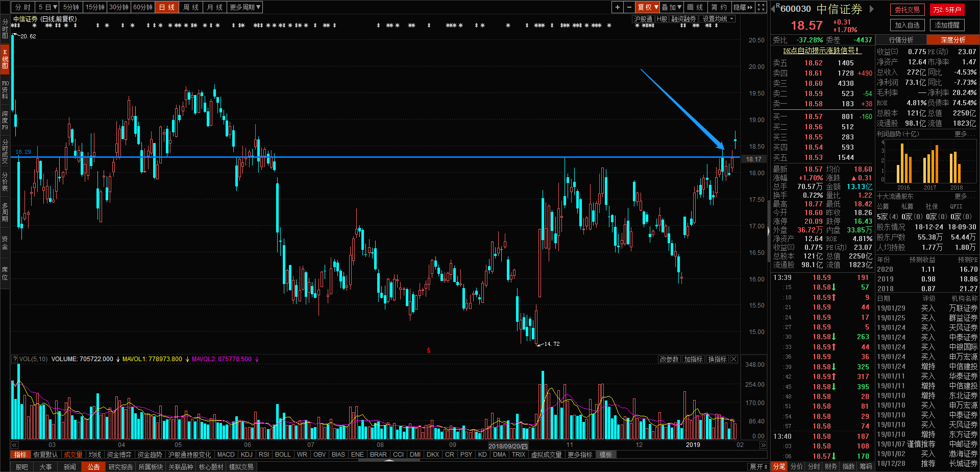Go to previous stock arrow

click(773, 9)
